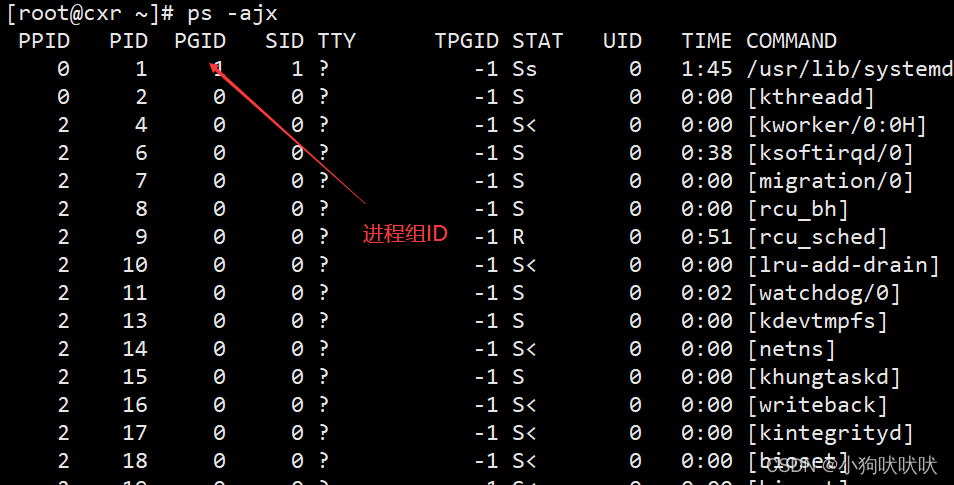Select the TIME column header
This screenshot has height=485, width=954.
tap(706, 41)
